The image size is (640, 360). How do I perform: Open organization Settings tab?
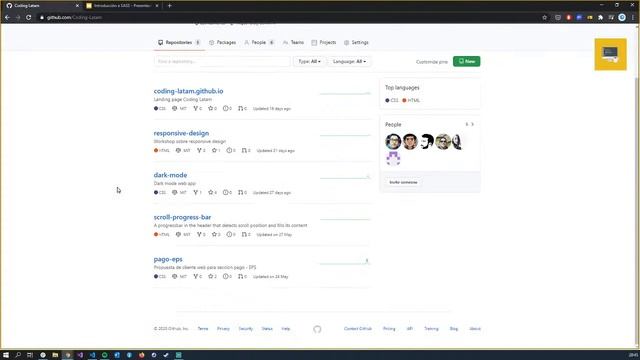(356, 42)
